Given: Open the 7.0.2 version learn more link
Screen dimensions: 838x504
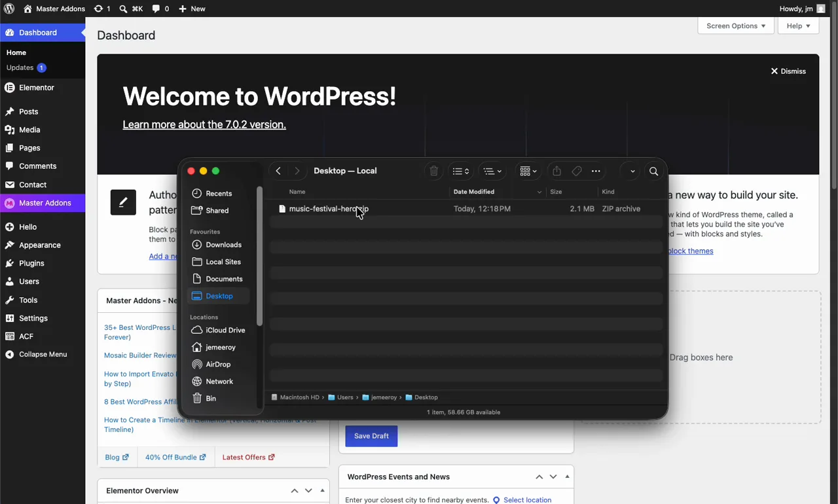Looking at the screenshot, I should tap(204, 124).
